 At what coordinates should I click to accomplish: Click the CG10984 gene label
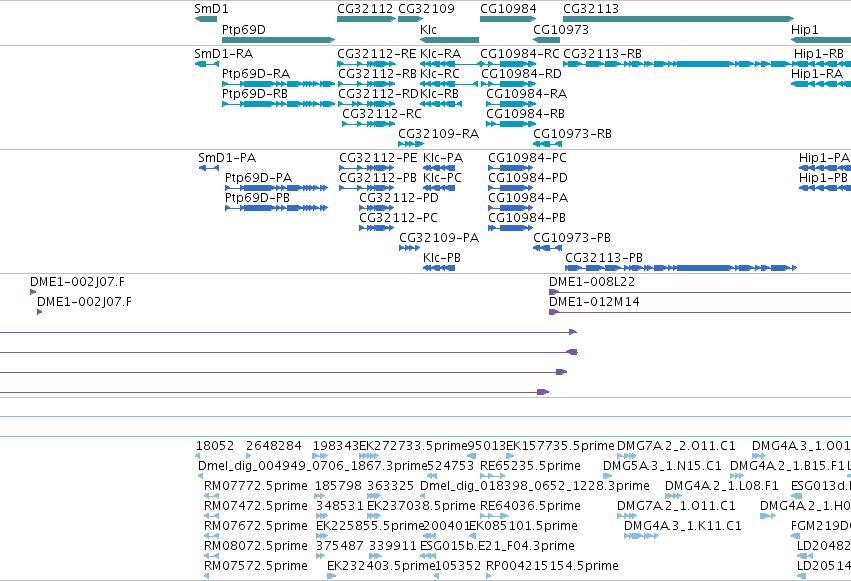(x=508, y=9)
